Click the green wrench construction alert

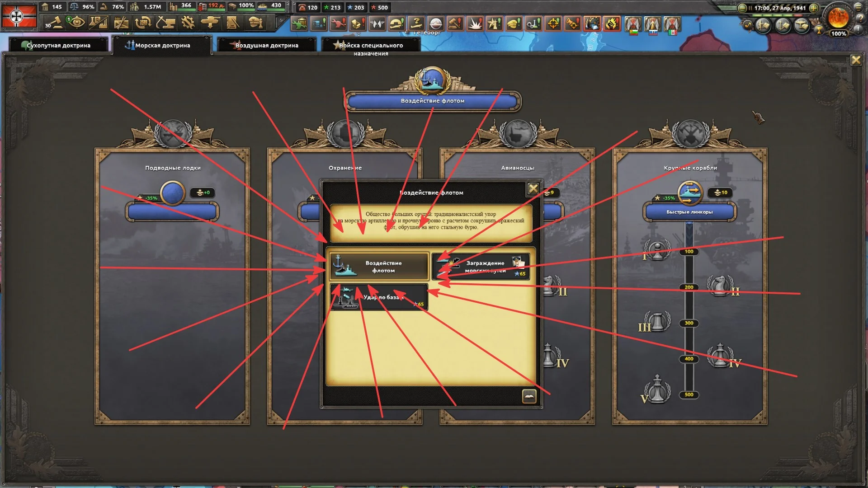tap(299, 23)
